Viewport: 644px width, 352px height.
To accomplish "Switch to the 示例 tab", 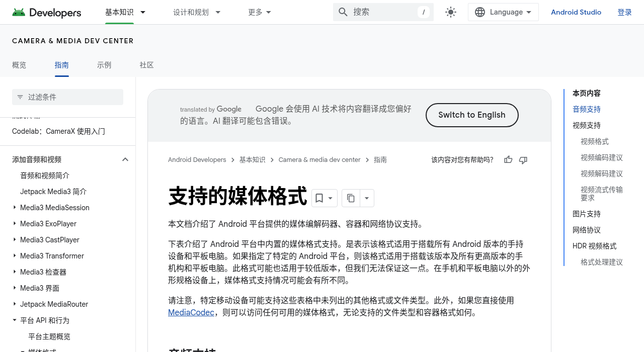I will 104,65.
